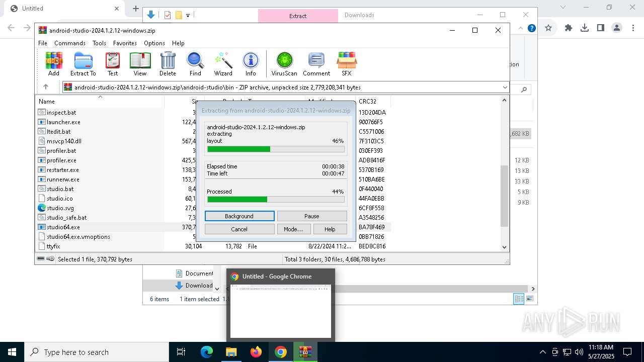
Task: Click the Background button
Action: click(x=239, y=216)
